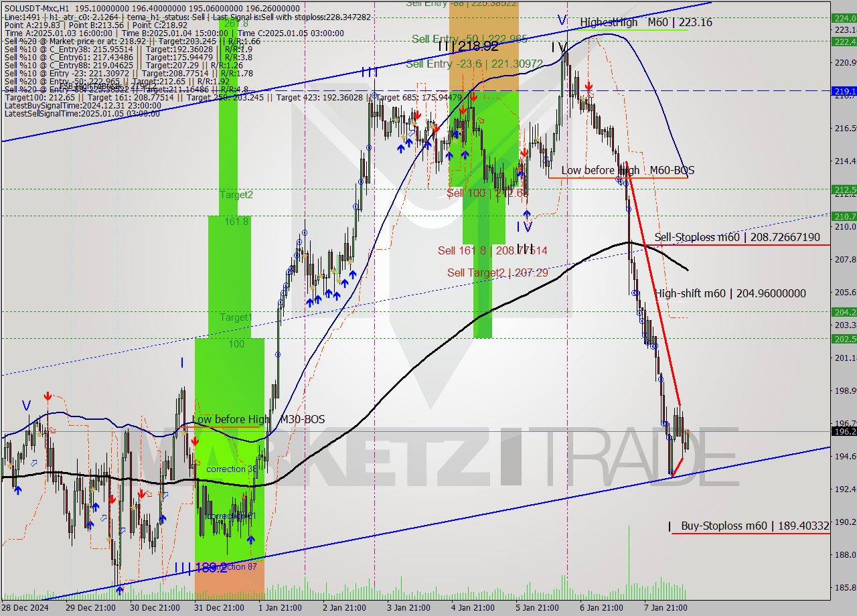Screen dimensions: 857x616
Task: Click the 29 Dec 21:00 time label
Action: coord(91,607)
